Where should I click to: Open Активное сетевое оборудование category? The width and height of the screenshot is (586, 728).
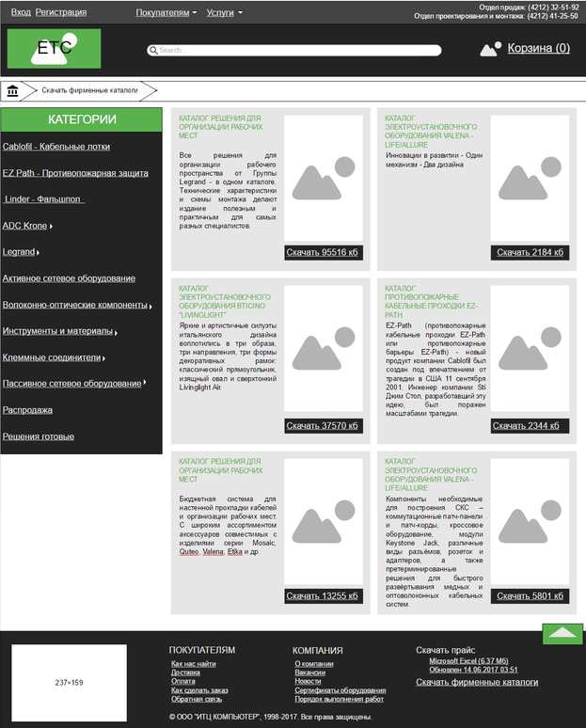pos(69,278)
